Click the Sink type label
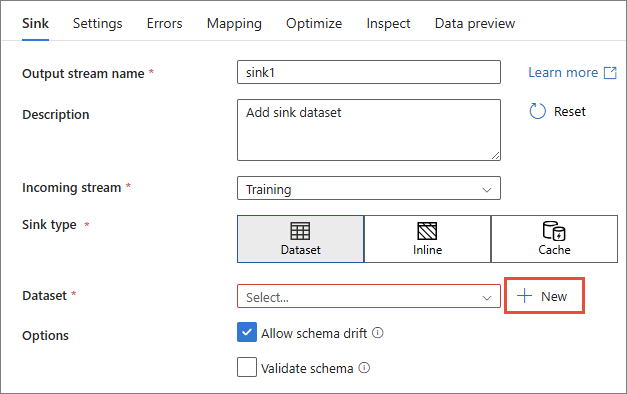 tap(49, 225)
